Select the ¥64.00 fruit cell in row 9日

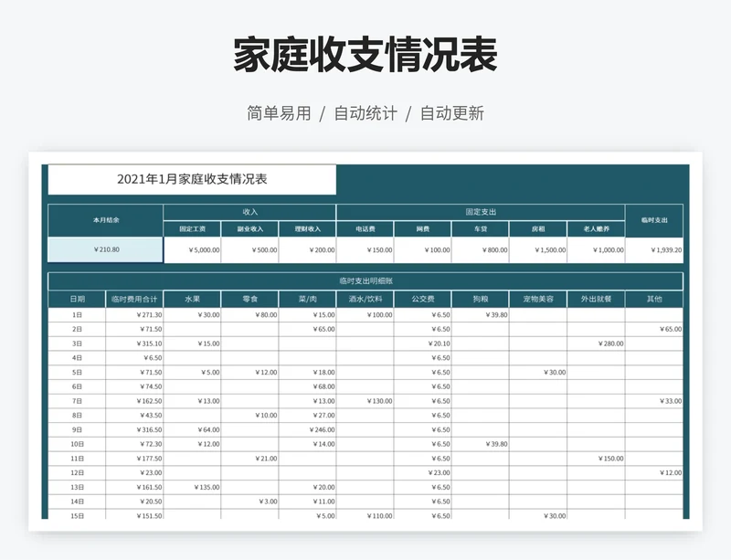[193, 430]
